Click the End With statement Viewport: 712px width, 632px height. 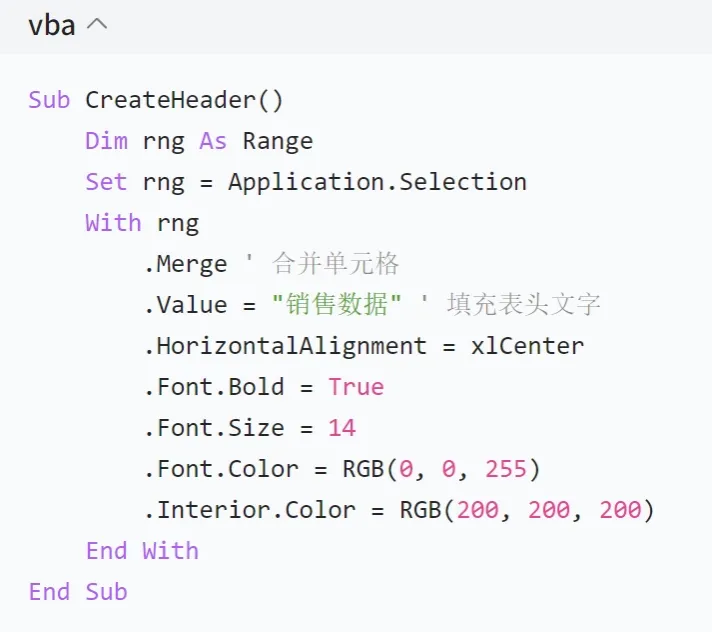click(x=142, y=551)
